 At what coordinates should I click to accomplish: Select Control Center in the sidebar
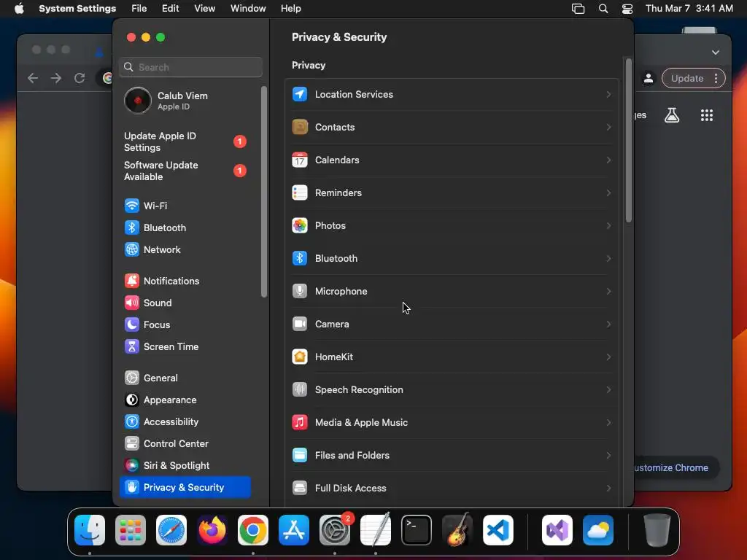point(186,444)
